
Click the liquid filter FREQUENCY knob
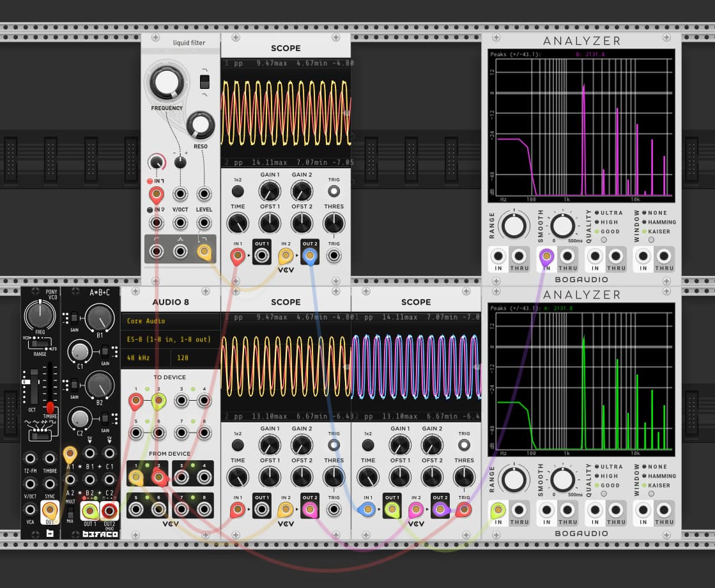166,83
